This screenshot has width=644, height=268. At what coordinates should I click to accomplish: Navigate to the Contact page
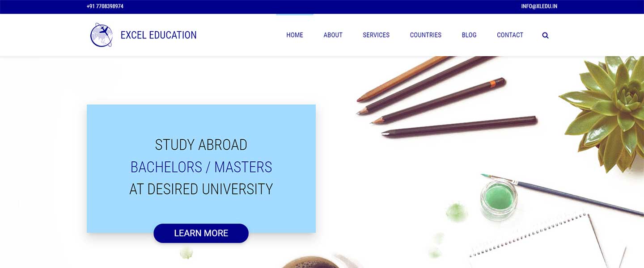(510, 35)
